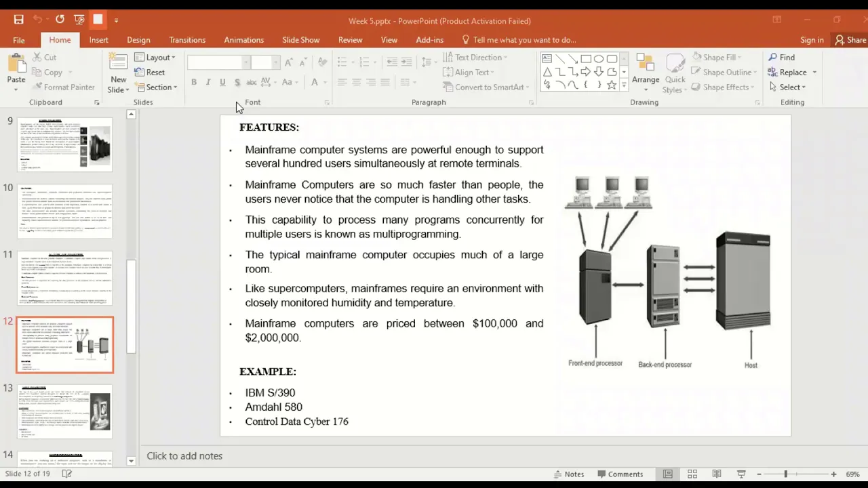Switch to the Design tab

click(x=138, y=40)
